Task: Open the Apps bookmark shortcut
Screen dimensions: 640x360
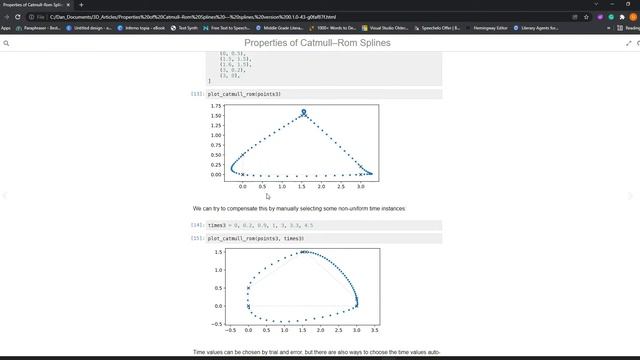Action: (6, 28)
